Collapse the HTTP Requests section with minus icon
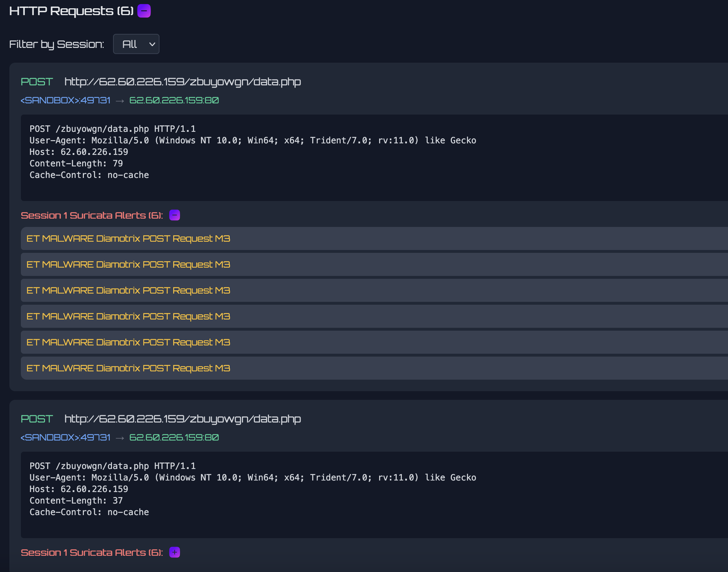 coord(144,11)
